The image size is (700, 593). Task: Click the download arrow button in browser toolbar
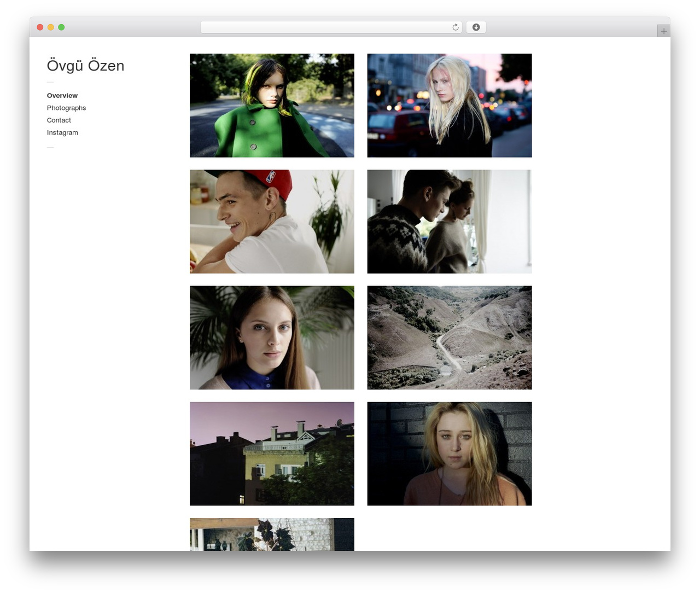pyautogui.click(x=476, y=27)
